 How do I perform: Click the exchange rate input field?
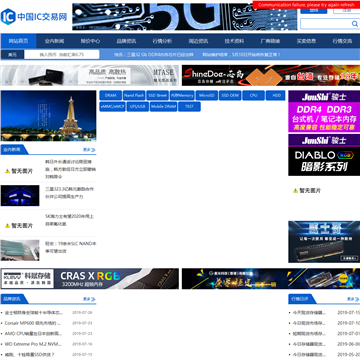tap(62, 54)
